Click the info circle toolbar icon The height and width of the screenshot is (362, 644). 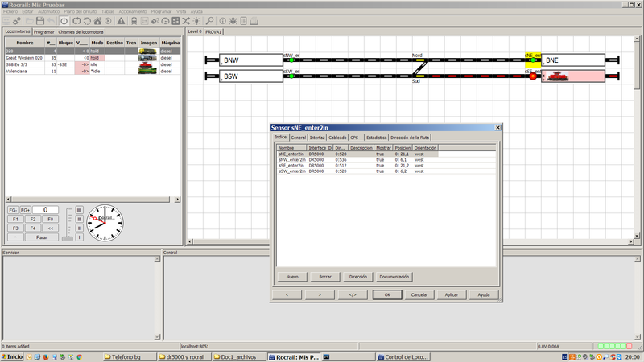223,21
